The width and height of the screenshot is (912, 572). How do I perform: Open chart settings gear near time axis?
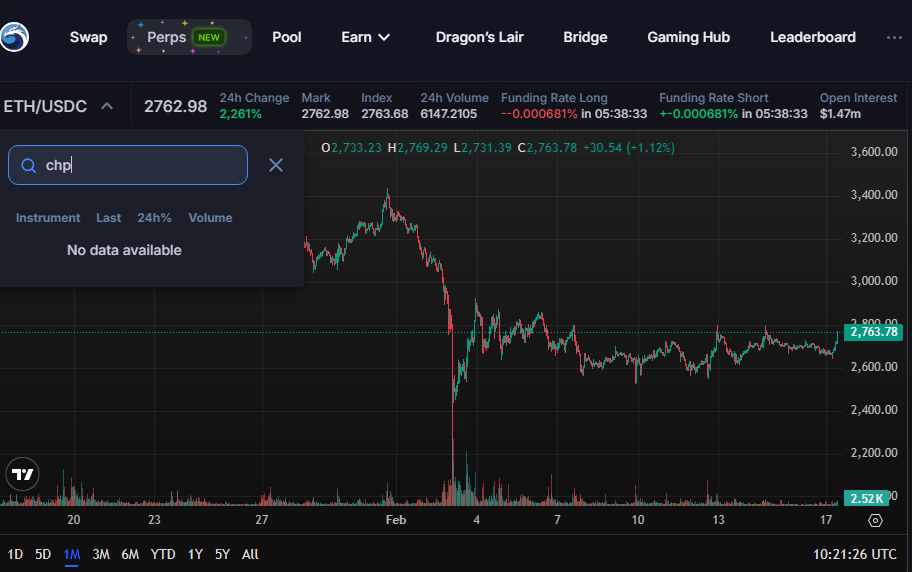(875, 520)
